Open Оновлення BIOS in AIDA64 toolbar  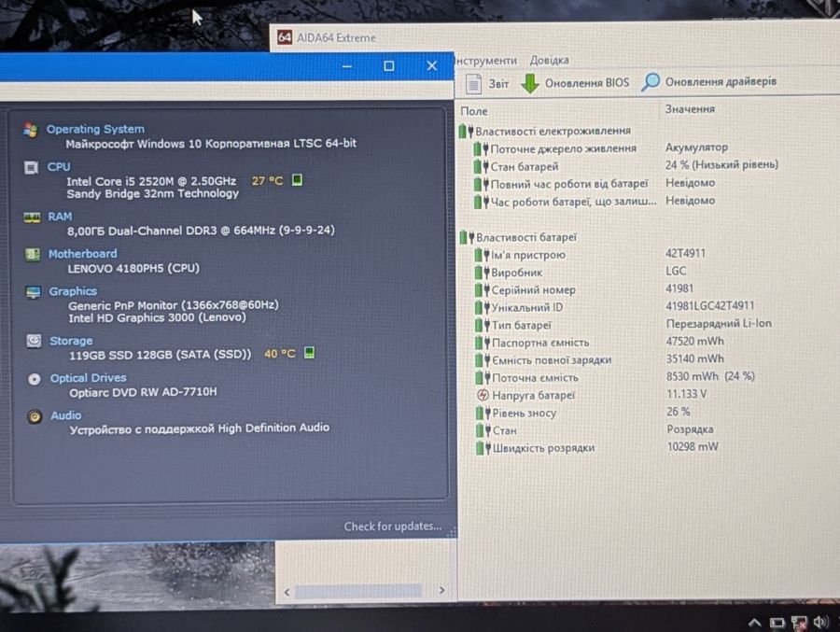click(587, 82)
